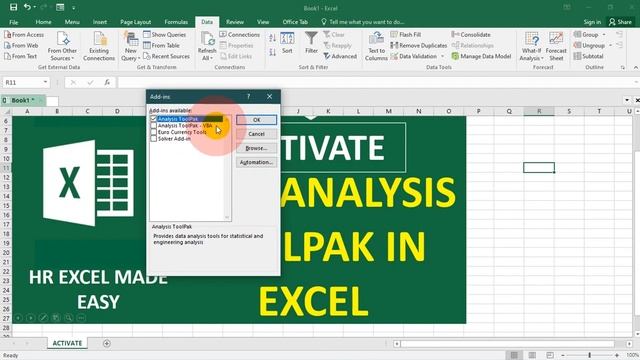Click Remove Duplicates

419,45
